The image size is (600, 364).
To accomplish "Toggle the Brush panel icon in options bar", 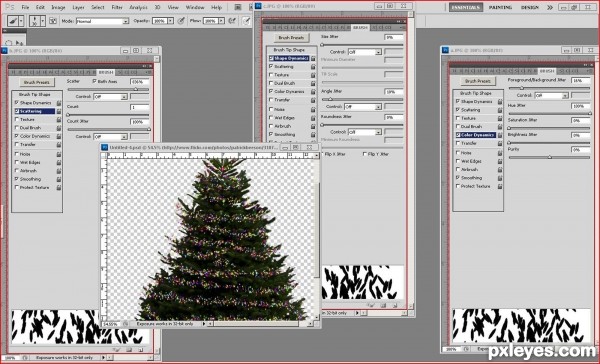I will click(53, 21).
